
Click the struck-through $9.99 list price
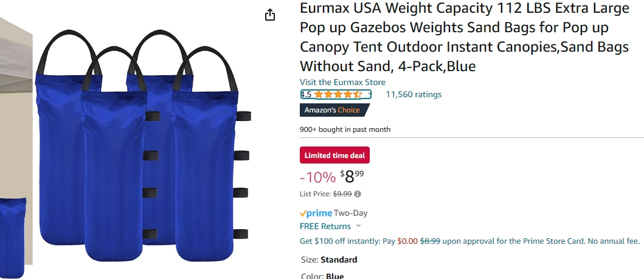tap(342, 194)
